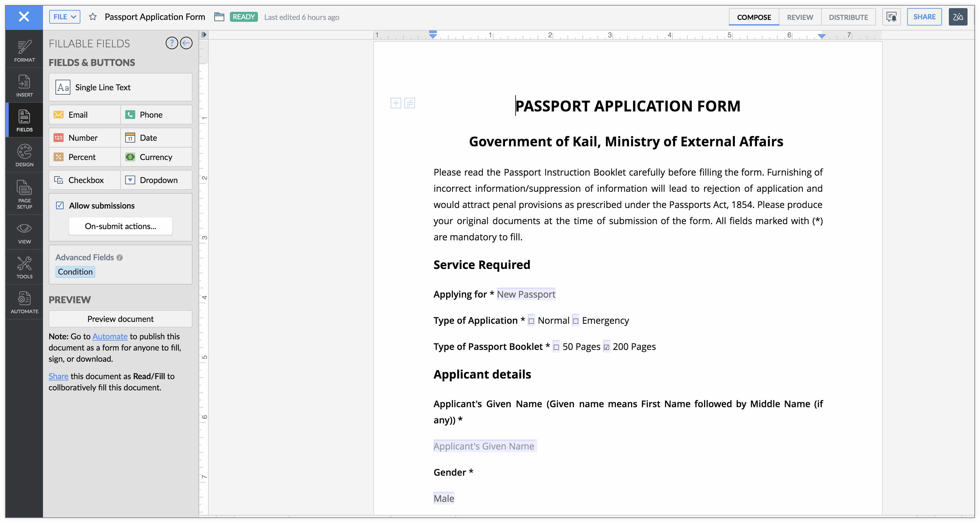The width and height of the screenshot is (980, 523).
Task: Click the document title Passport Application Form
Action: pyautogui.click(x=155, y=17)
